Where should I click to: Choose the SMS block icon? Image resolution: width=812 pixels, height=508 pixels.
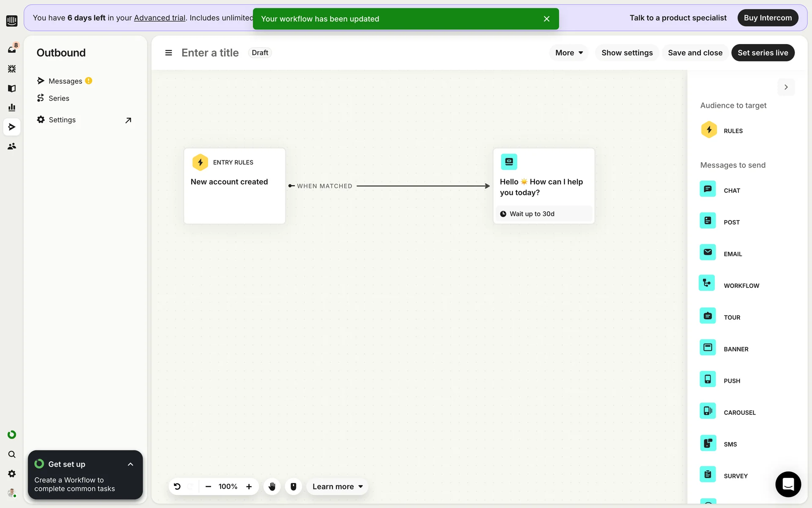coord(708,443)
